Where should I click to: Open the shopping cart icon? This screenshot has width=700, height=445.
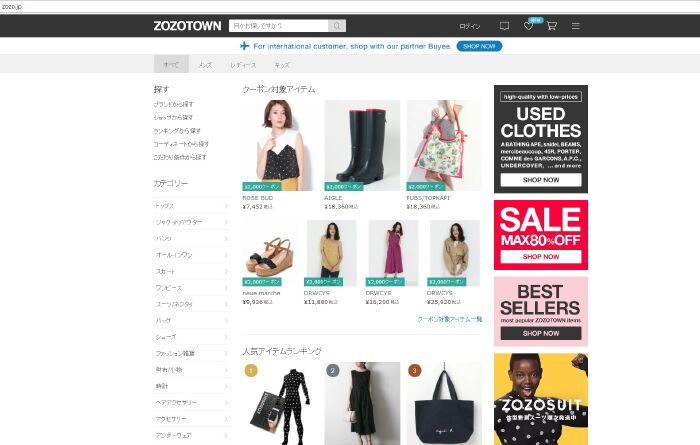(x=552, y=26)
